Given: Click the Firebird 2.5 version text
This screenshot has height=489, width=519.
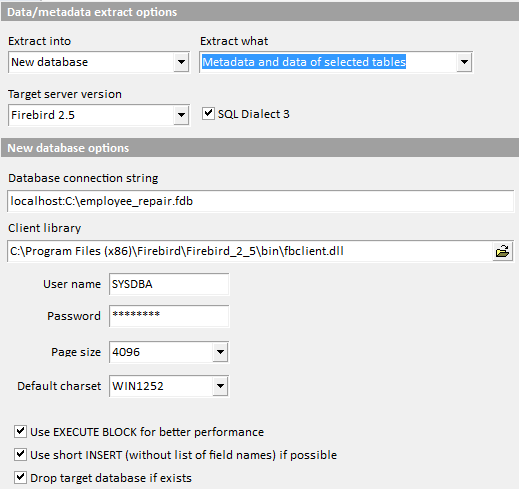Looking at the screenshot, I should click(x=43, y=115).
